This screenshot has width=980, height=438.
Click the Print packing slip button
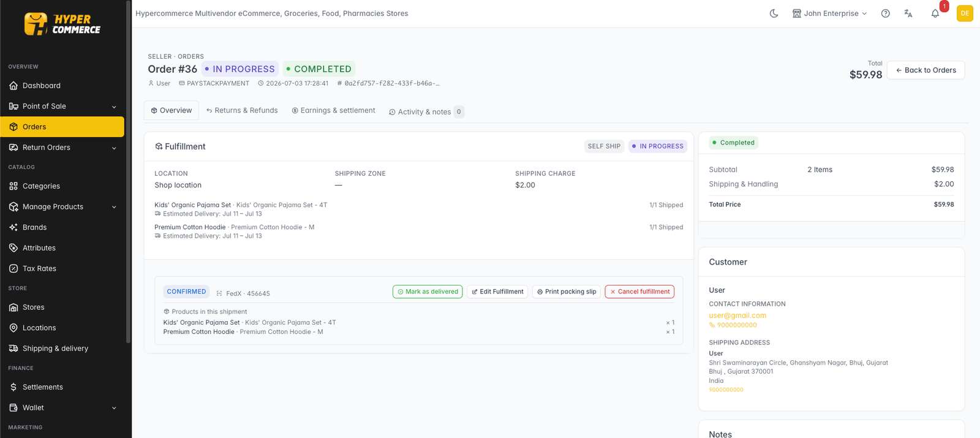click(x=567, y=292)
